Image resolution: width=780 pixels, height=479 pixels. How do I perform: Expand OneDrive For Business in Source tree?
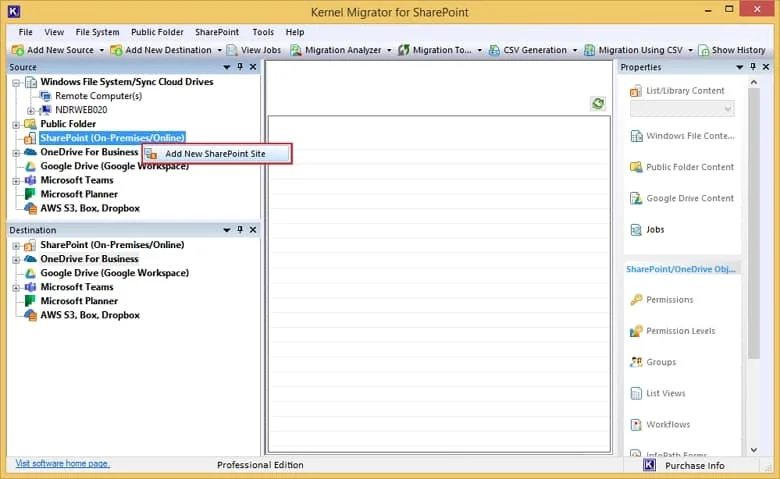pyautogui.click(x=16, y=153)
